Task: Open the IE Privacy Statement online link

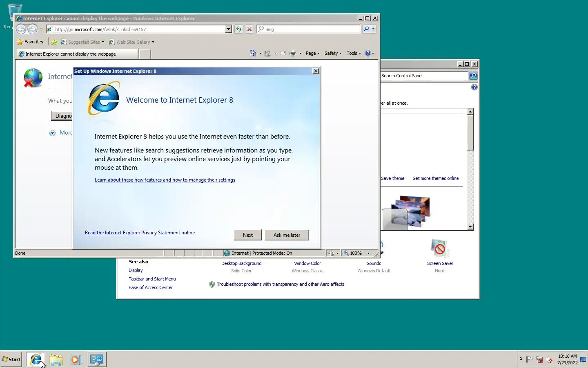Action: pyautogui.click(x=140, y=233)
